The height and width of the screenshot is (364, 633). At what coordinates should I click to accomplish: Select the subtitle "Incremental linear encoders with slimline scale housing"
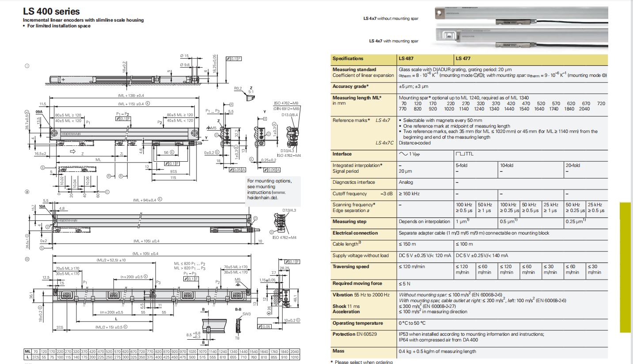click(83, 20)
